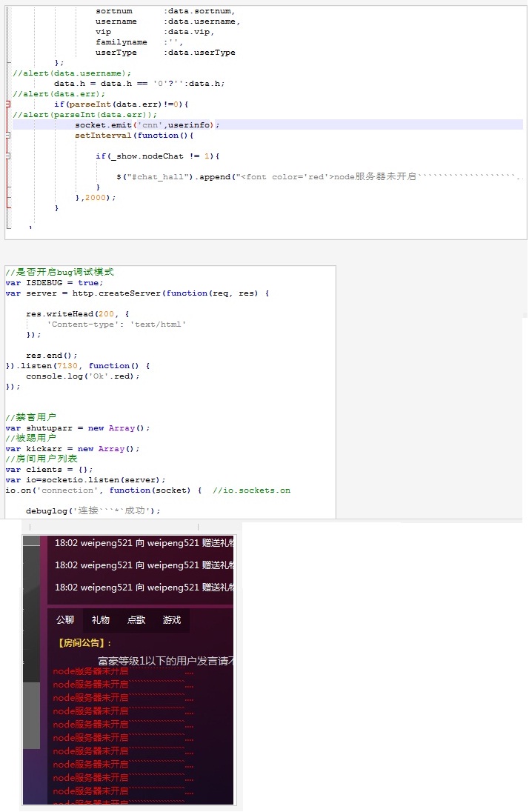Viewport: 529px width, 812px height.
Task: Click the comment //房间用户列表
Action: [x=41, y=459]
